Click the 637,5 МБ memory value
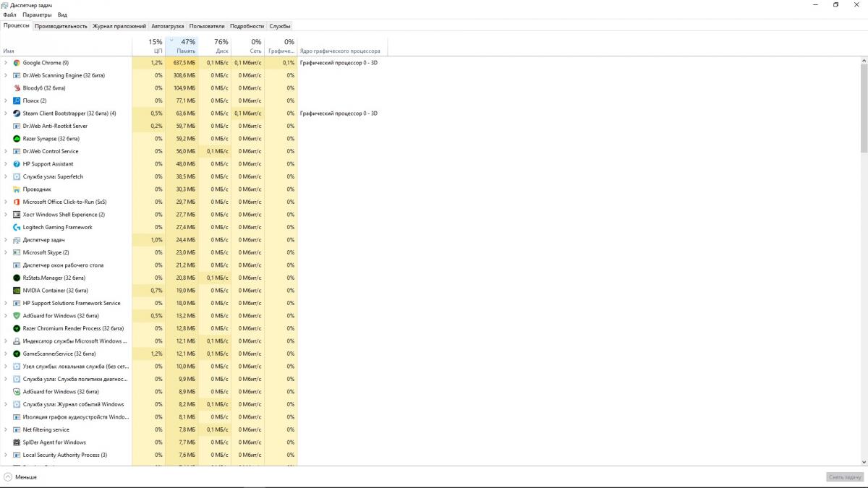The height and width of the screenshot is (488, 868). pos(184,63)
